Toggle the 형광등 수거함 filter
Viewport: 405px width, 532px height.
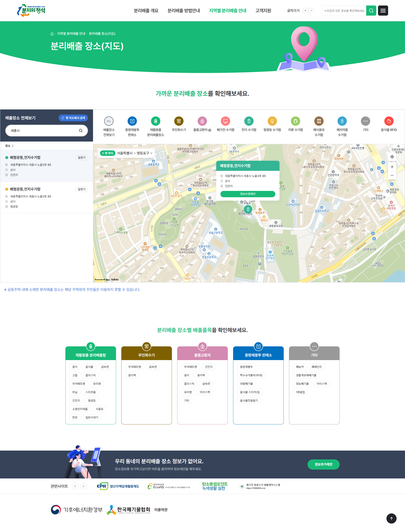coord(272,121)
